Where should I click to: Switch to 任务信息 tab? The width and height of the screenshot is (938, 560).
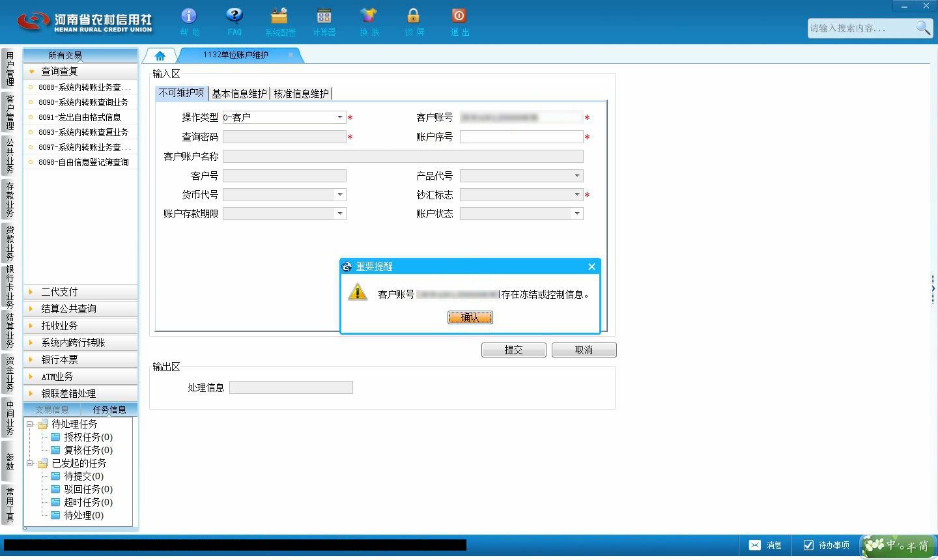pyautogui.click(x=109, y=410)
